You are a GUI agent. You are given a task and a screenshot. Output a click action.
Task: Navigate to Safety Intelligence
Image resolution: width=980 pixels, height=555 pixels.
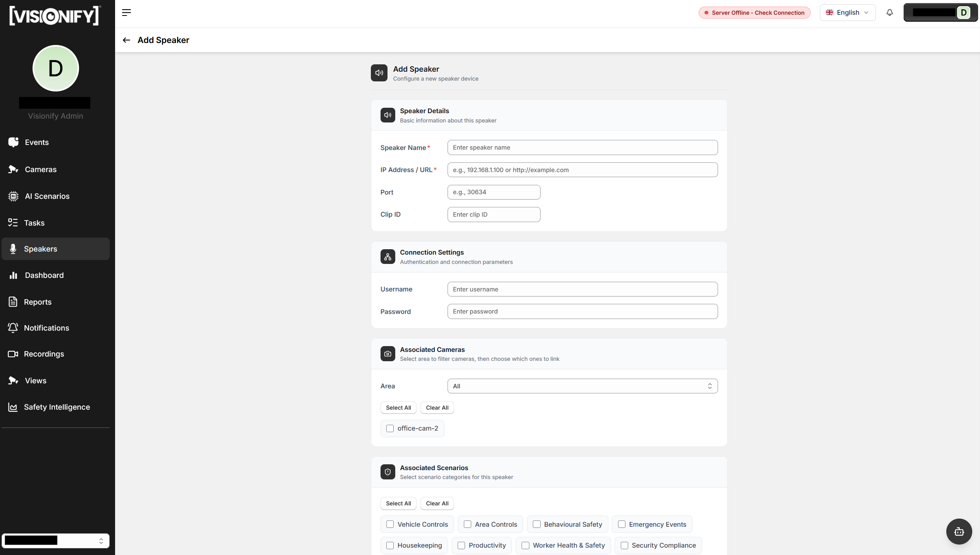click(x=55, y=407)
